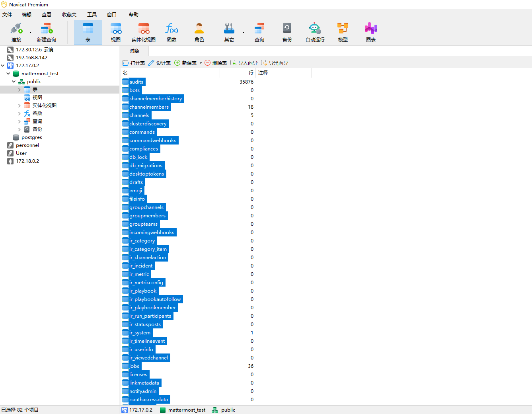Open the 新建表 dropdown arrow
This screenshot has width=532, height=414.
201,63
